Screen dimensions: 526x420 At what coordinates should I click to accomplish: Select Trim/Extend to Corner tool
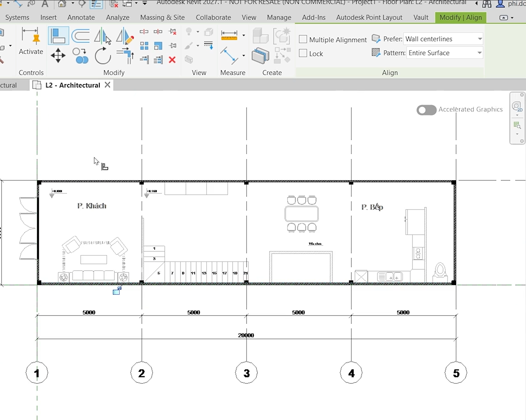tap(125, 55)
